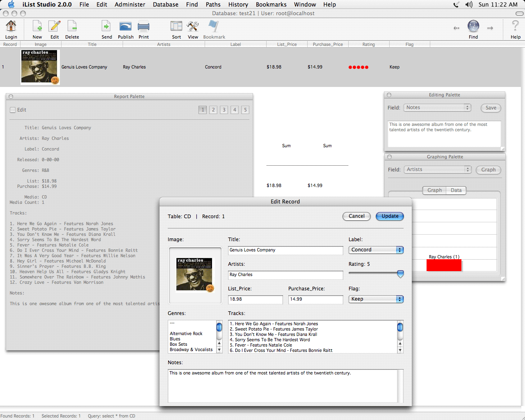Image resolution: width=525 pixels, height=420 pixels.
Task: Switch to report page 1
Action: [x=203, y=110]
